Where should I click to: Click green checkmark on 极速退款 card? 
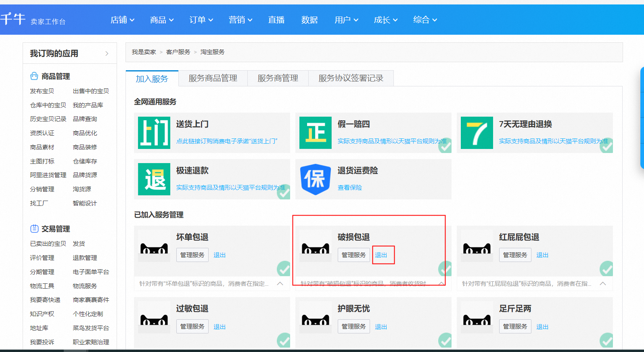[x=283, y=192]
